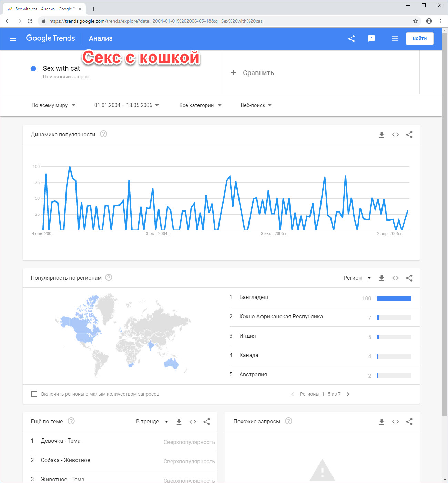This screenshot has height=483, width=448.
Task: Click the Войти sign-in button
Action: 419,39
